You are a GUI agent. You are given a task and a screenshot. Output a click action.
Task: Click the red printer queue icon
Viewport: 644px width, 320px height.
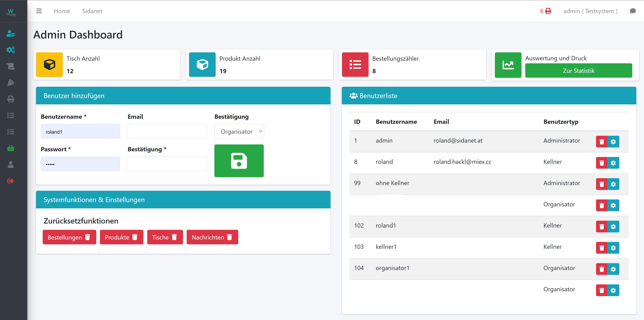pyautogui.click(x=548, y=11)
